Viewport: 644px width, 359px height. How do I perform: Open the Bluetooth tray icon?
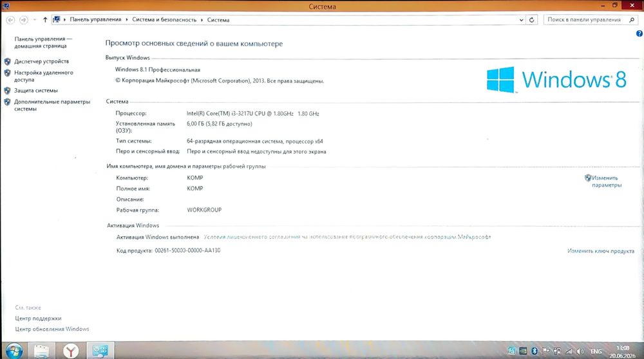(535, 351)
